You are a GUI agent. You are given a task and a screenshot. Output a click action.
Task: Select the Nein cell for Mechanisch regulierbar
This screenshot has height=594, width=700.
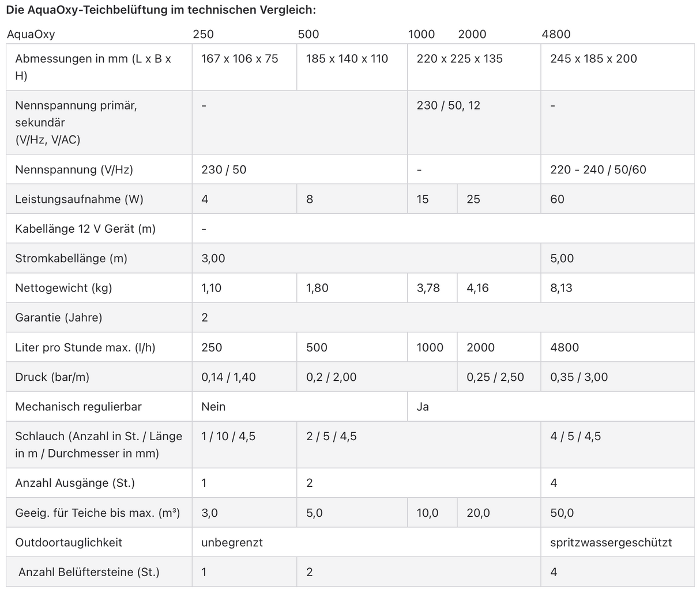click(x=213, y=407)
